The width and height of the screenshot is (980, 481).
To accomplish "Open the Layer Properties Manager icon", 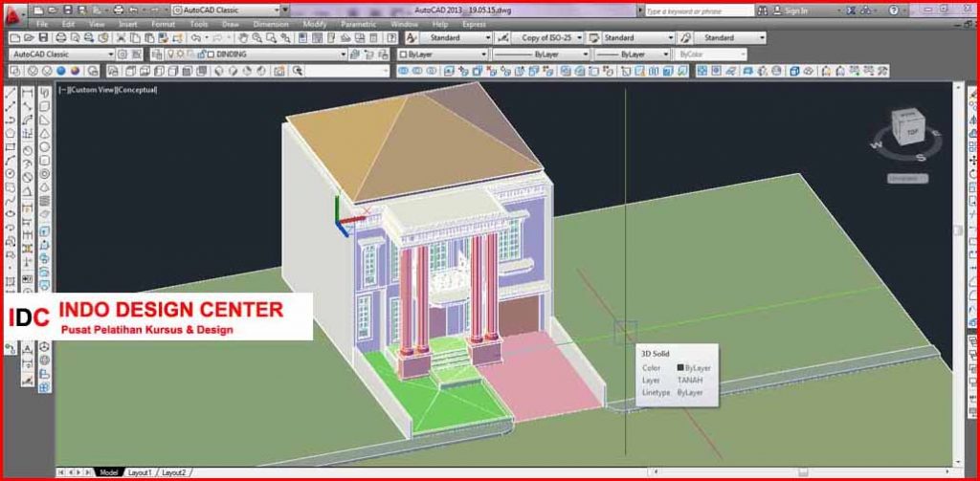I will point(156,55).
